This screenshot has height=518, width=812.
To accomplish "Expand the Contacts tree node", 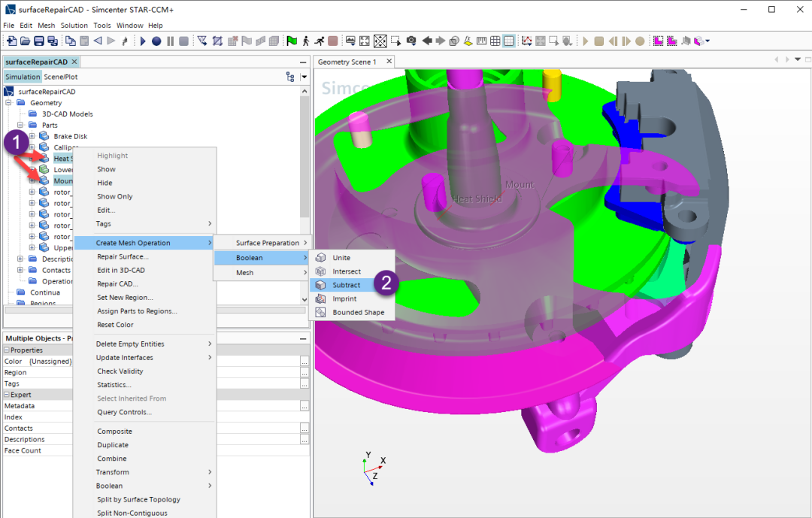I will click(20, 270).
